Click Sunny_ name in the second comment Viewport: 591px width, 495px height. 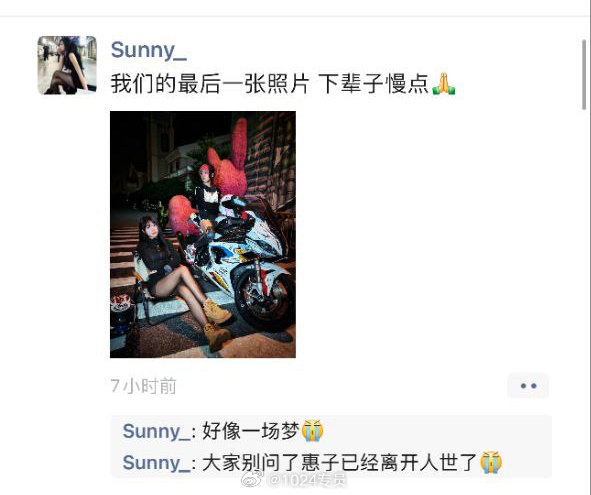tap(157, 463)
